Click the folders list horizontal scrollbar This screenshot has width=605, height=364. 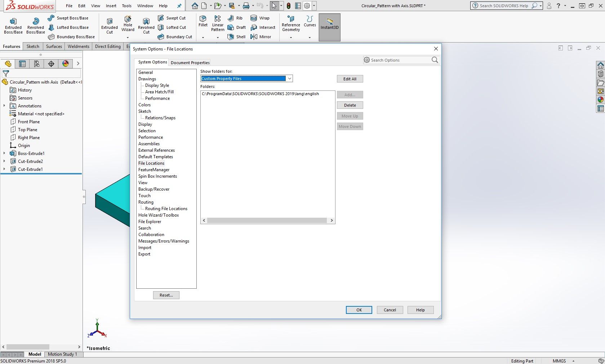point(267,221)
